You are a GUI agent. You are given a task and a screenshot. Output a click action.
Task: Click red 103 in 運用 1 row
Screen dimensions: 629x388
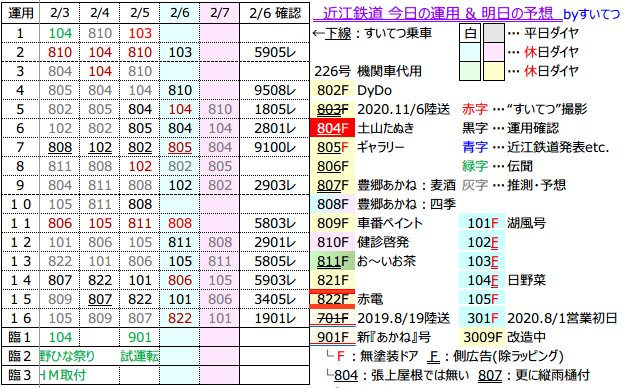click(x=140, y=33)
